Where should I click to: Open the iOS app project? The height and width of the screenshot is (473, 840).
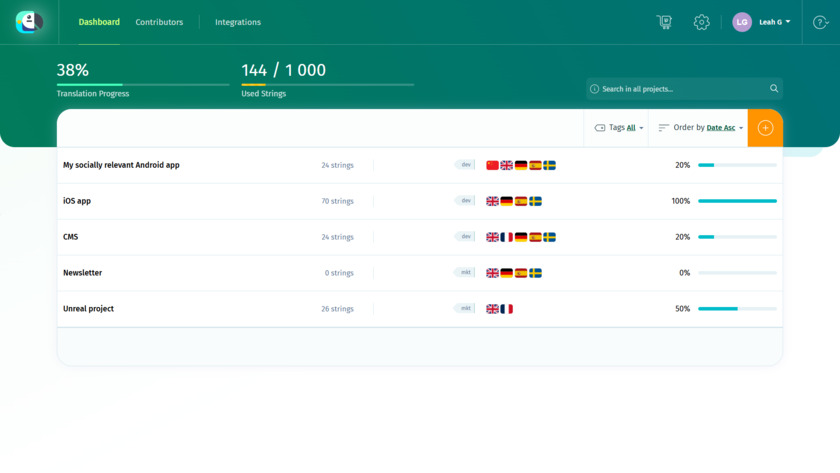(x=77, y=201)
